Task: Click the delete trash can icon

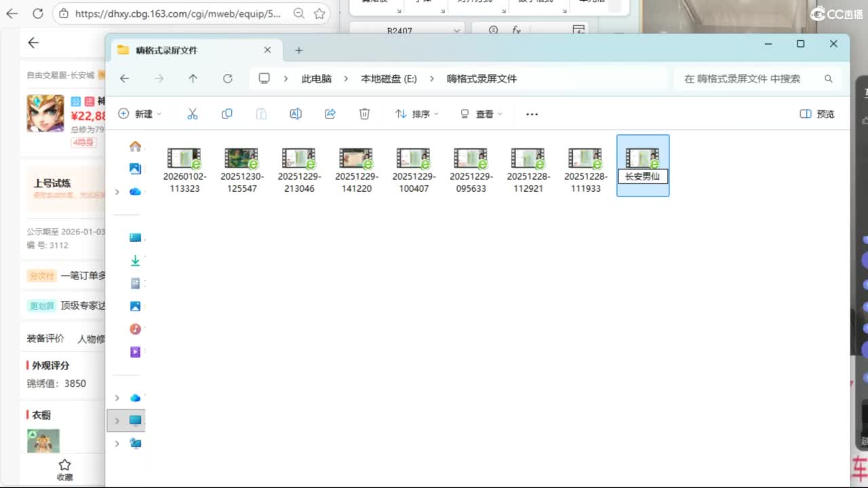Action: click(x=364, y=114)
